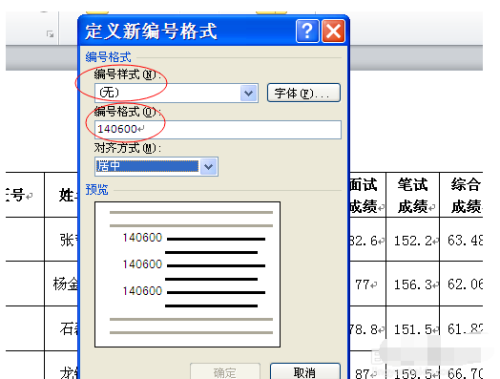Click the name cell starting with 龙

click(x=61, y=365)
